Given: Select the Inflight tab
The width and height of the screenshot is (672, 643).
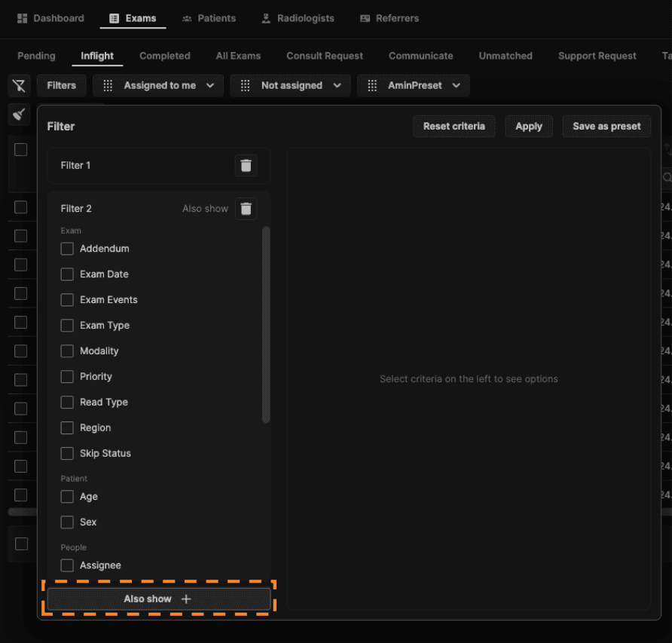Looking at the screenshot, I should coord(97,57).
